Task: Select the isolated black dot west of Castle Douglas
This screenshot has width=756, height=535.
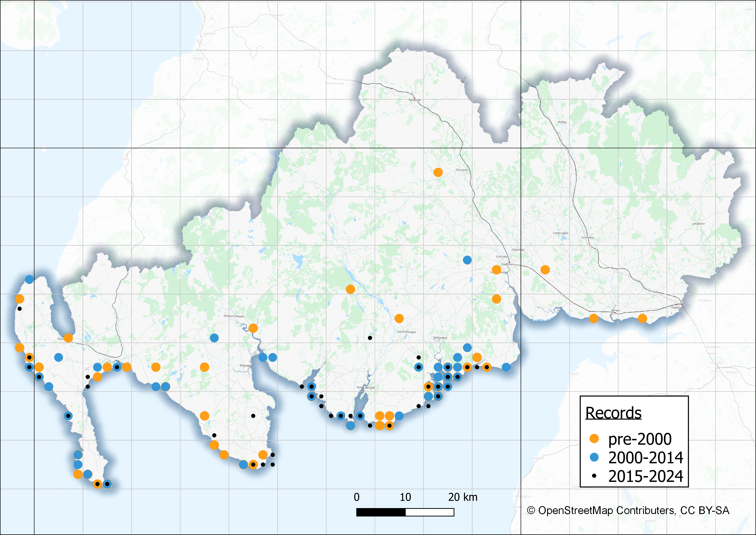Action: [x=370, y=338]
